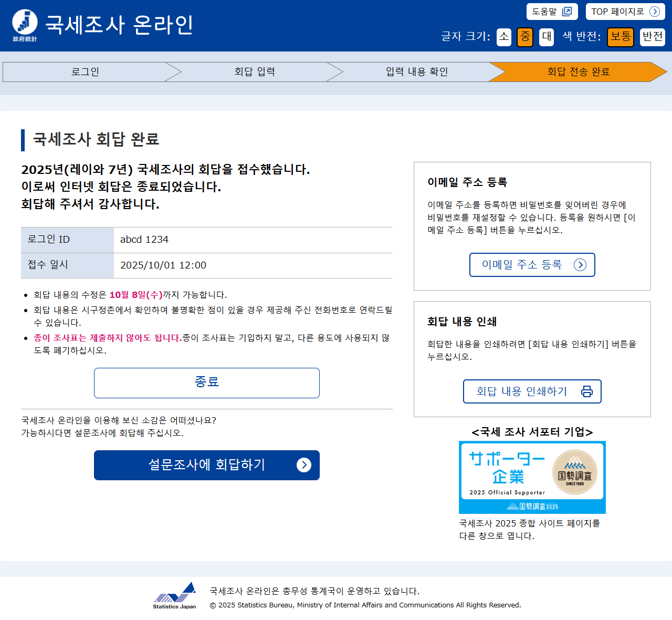
Task: Switch to inverted colors (반전)
Action: [x=652, y=37]
